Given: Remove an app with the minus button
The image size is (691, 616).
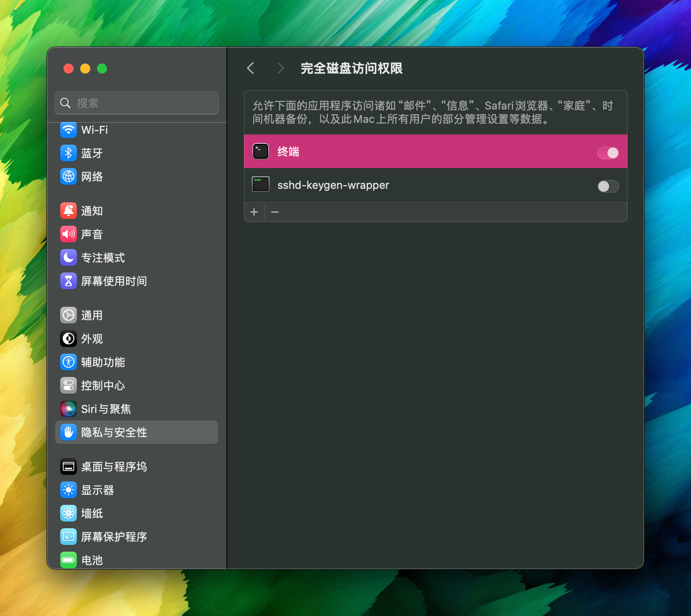Looking at the screenshot, I should pos(275,212).
